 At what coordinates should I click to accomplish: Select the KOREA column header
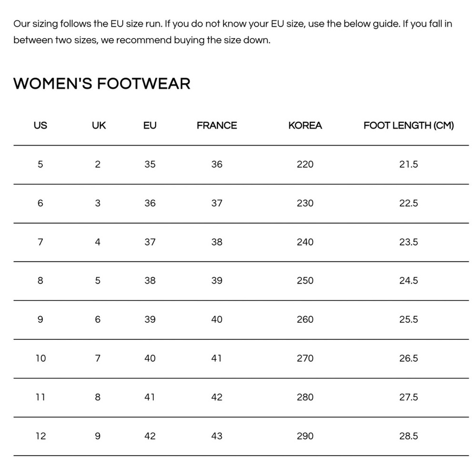click(305, 126)
